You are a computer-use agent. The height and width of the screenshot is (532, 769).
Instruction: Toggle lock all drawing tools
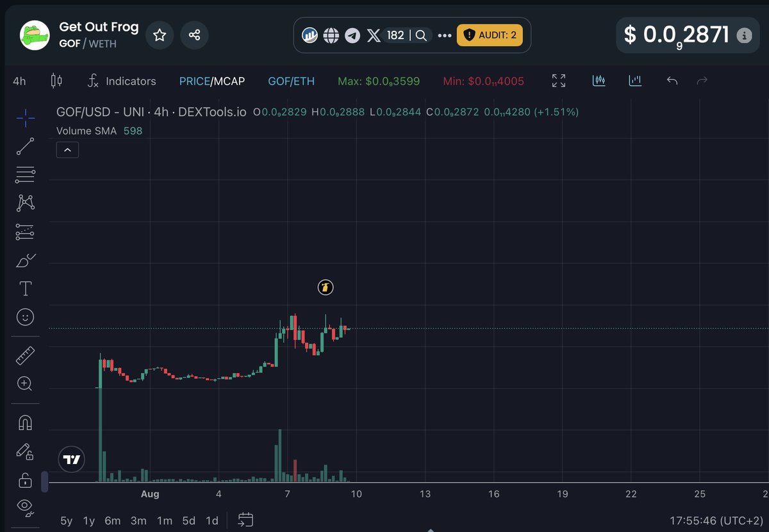click(25, 479)
